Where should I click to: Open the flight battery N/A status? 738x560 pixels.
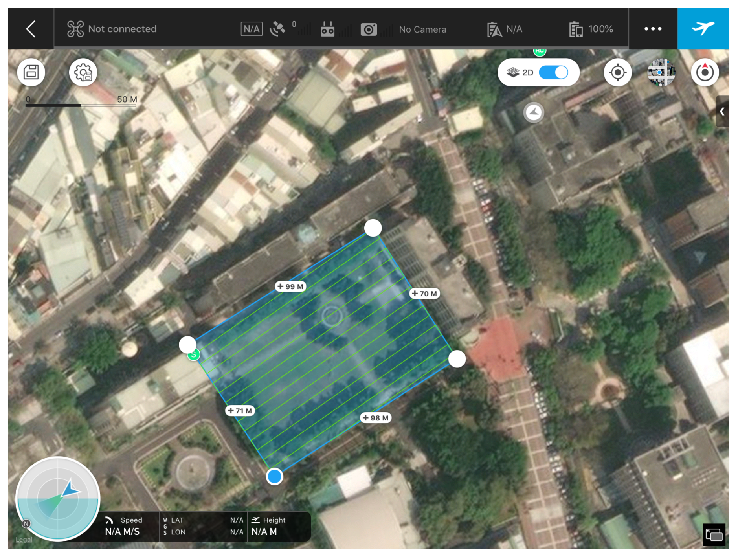tap(505, 29)
